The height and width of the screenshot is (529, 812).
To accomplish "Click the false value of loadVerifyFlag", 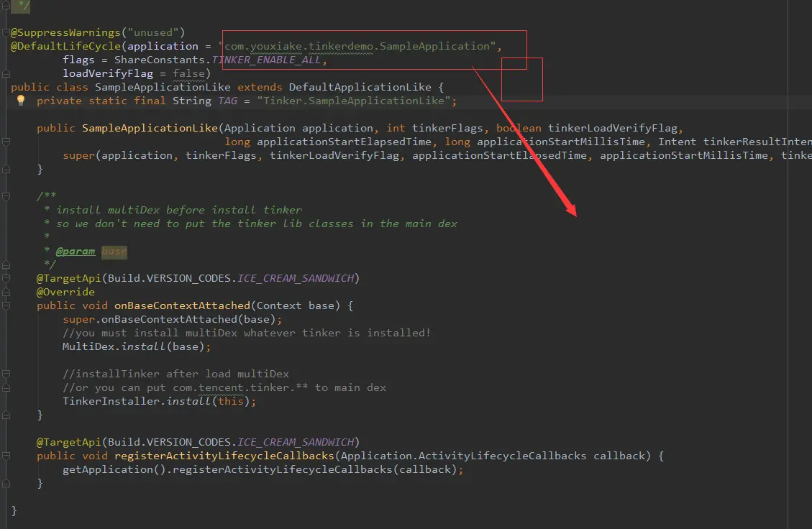I will tap(188, 73).
